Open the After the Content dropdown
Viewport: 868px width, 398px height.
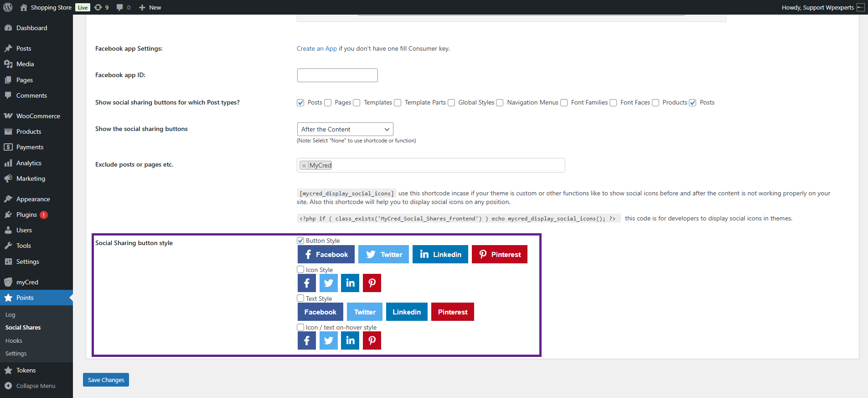345,129
